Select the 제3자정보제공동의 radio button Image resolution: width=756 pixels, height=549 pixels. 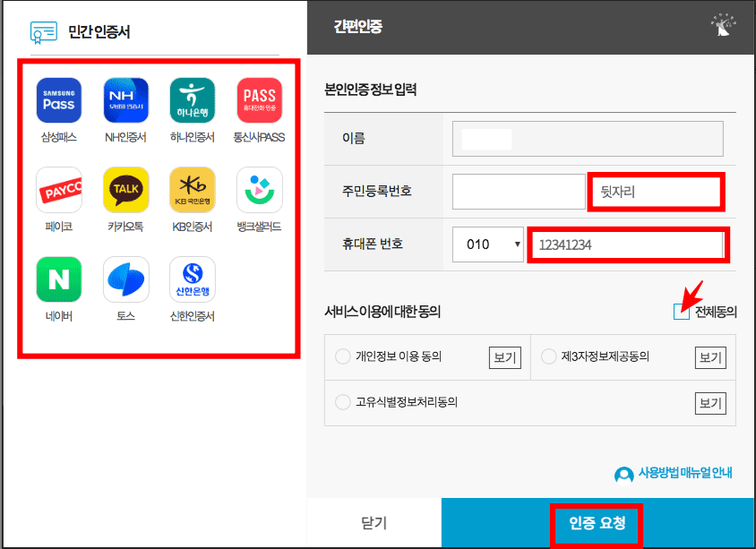(549, 356)
